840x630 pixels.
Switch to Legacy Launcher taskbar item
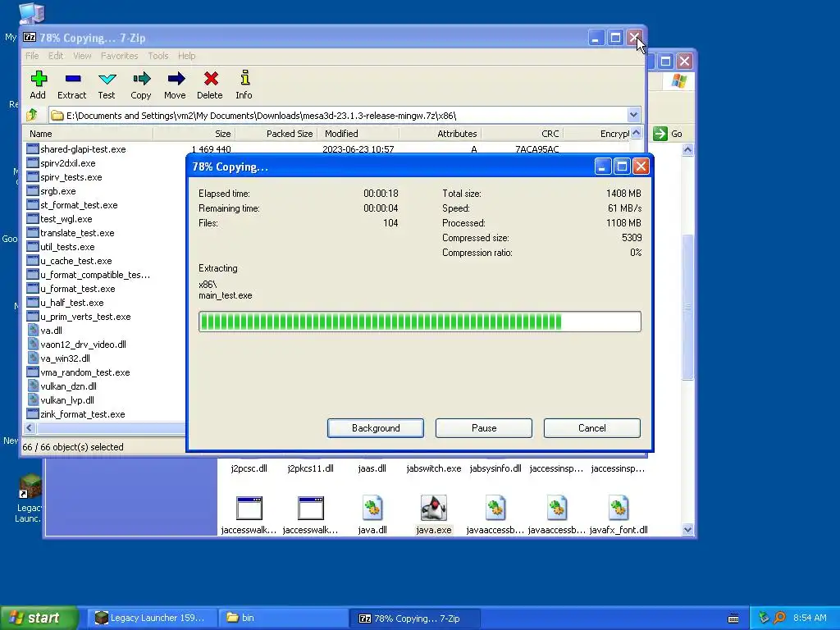point(152,618)
